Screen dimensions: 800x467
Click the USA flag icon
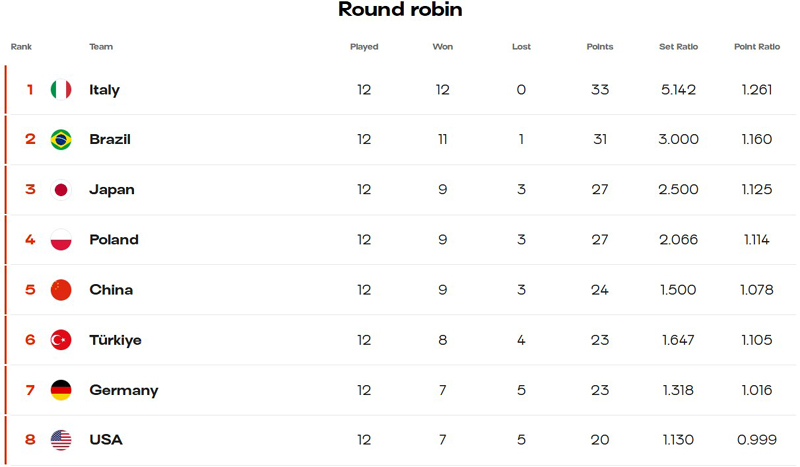point(61,440)
